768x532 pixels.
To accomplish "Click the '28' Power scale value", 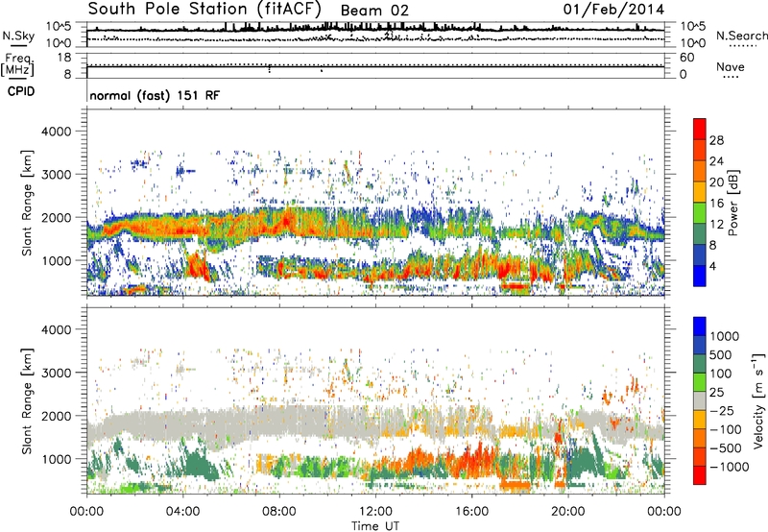I will click(716, 140).
